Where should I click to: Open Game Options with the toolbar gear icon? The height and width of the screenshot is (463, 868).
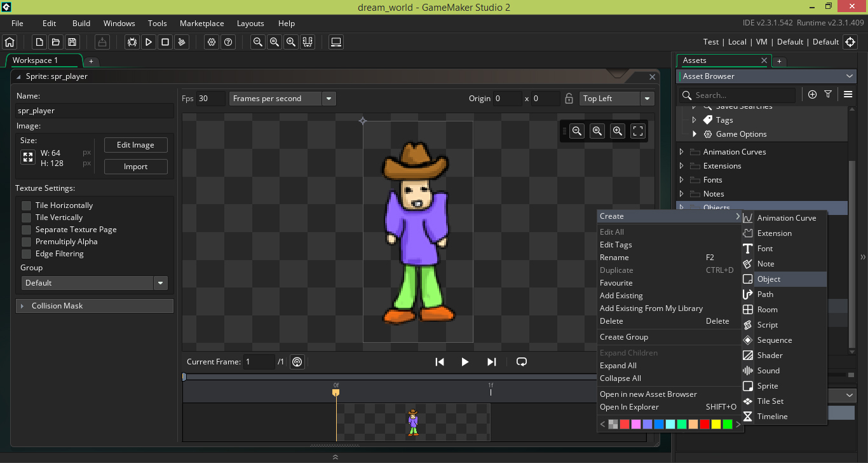pyautogui.click(x=212, y=42)
